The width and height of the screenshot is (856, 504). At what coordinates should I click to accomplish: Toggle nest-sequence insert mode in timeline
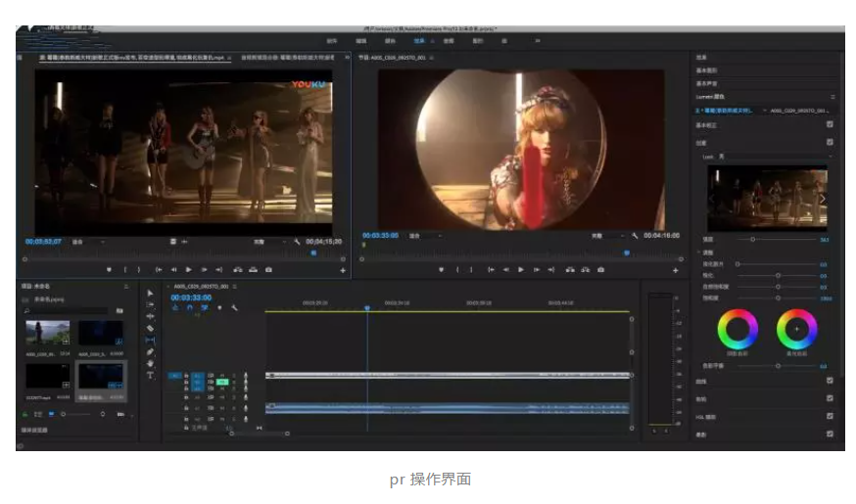(174, 307)
